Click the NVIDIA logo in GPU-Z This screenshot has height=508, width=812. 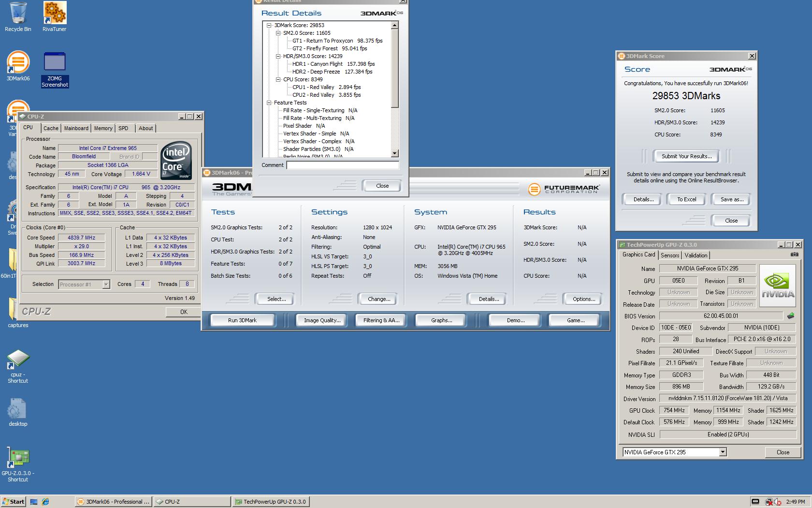pos(778,285)
